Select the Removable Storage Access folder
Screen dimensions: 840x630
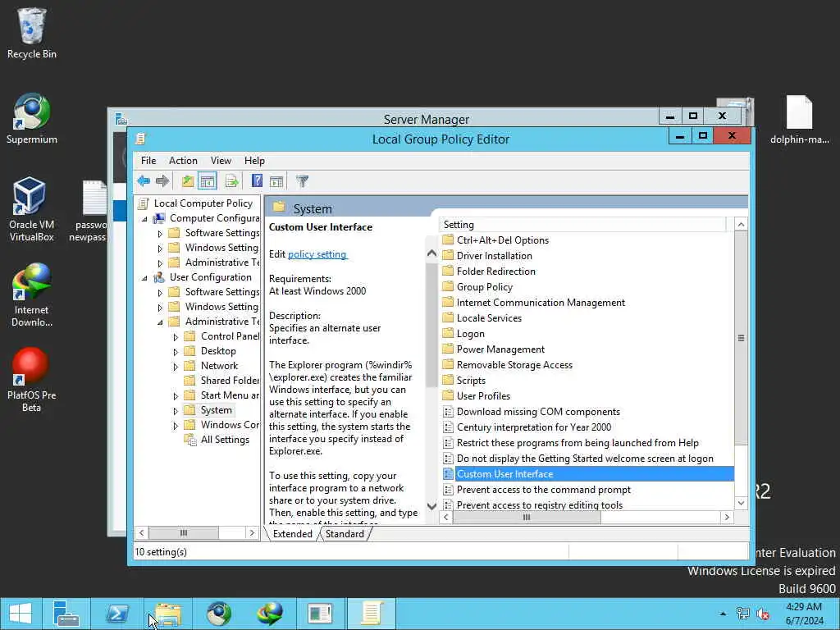tap(514, 365)
